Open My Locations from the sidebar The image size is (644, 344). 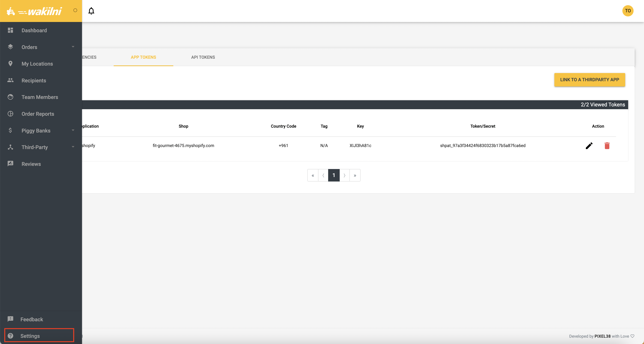37,64
